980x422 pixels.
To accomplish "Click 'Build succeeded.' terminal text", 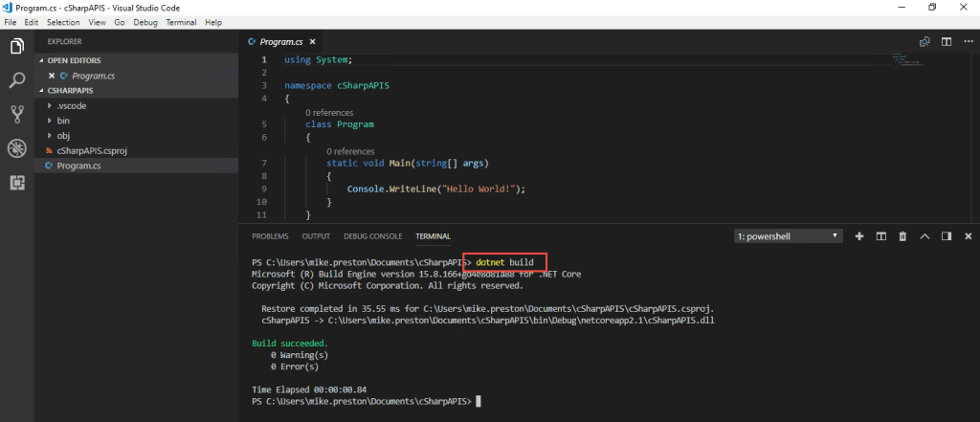I will tap(290, 344).
